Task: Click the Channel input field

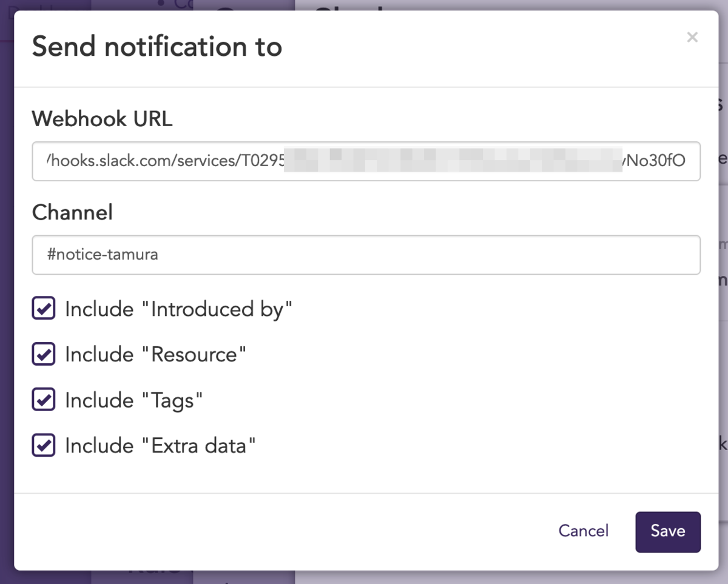Action: point(366,255)
